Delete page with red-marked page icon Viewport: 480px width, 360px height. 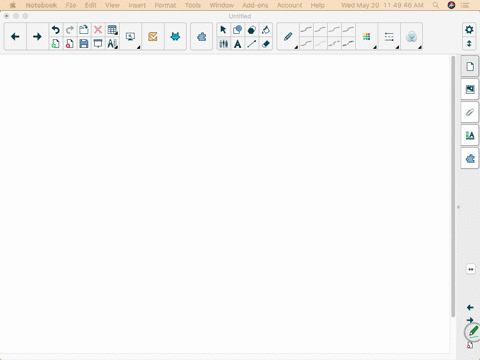click(70, 44)
